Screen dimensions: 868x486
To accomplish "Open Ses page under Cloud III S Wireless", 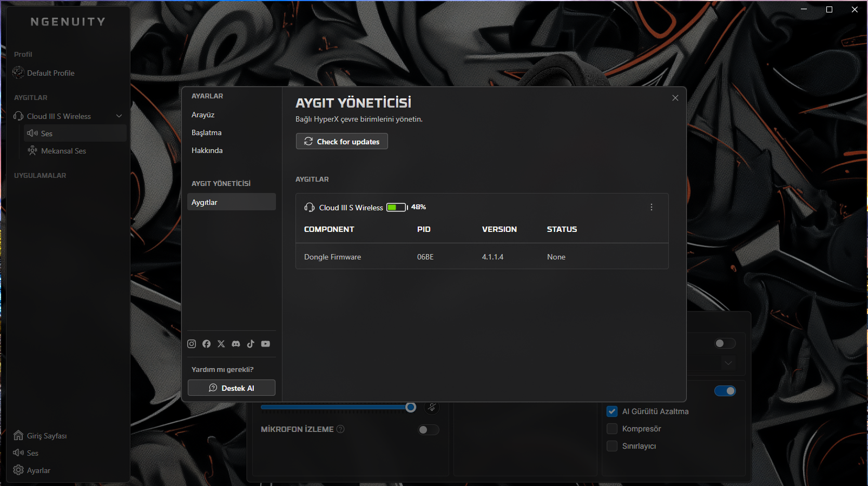I will click(x=75, y=133).
